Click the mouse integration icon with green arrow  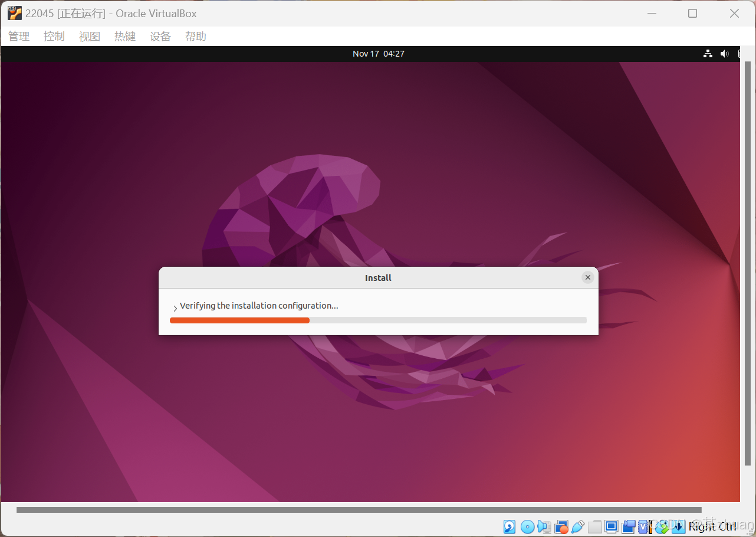point(663,526)
